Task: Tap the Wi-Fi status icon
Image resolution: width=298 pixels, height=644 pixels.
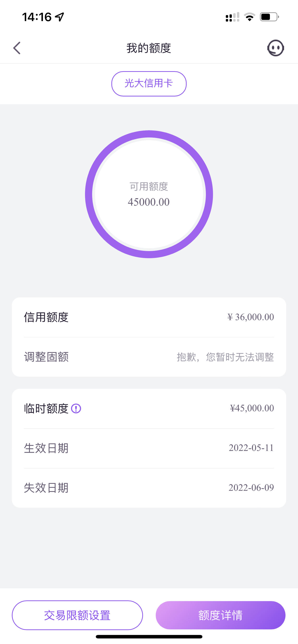Action: [x=250, y=17]
